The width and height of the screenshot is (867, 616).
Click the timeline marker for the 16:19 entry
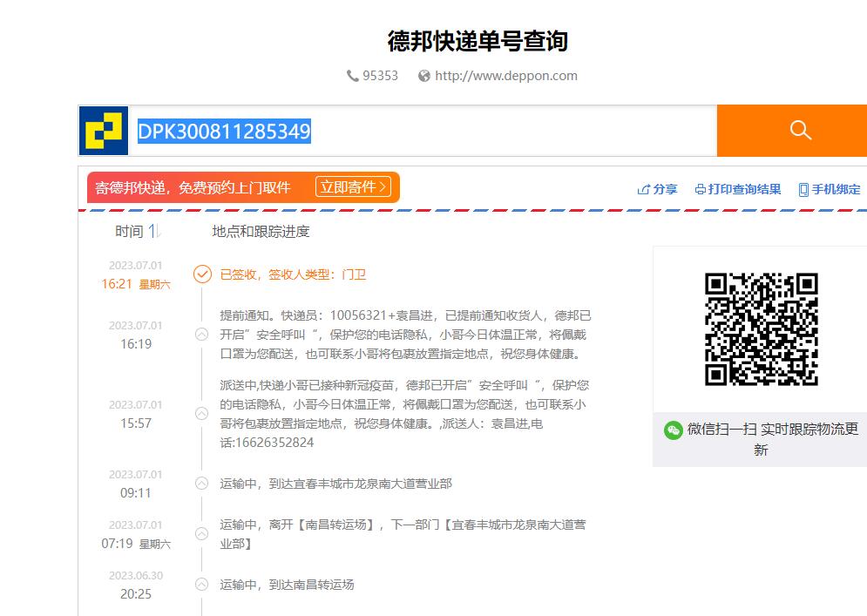click(x=202, y=335)
